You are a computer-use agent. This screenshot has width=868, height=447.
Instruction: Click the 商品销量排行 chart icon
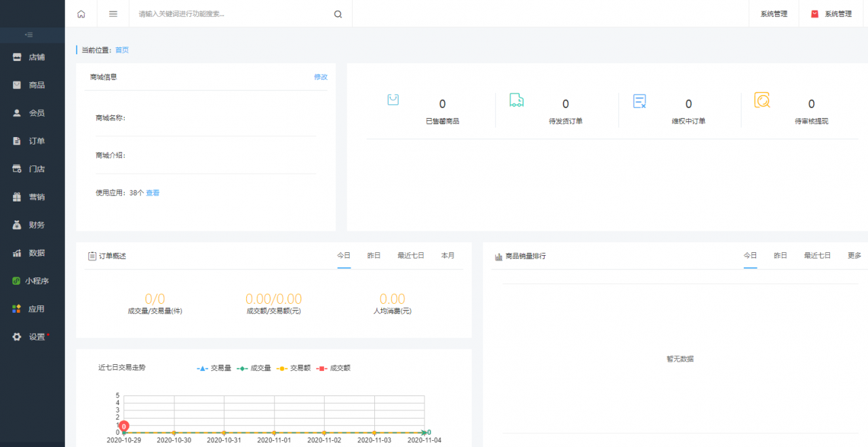coord(499,256)
